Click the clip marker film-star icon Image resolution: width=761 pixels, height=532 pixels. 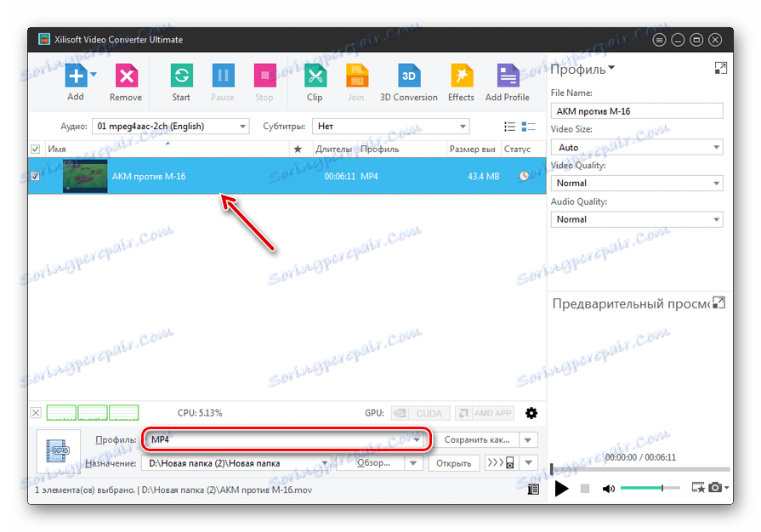click(698, 488)
